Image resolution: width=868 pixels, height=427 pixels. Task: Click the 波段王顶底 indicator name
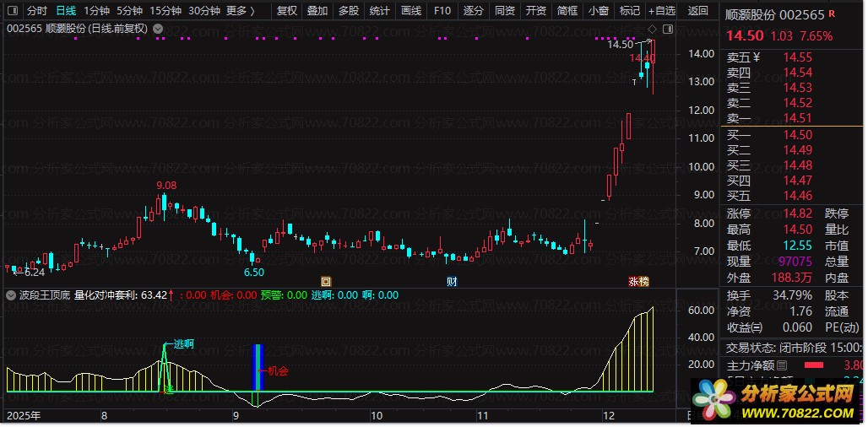tap(44, 295)
